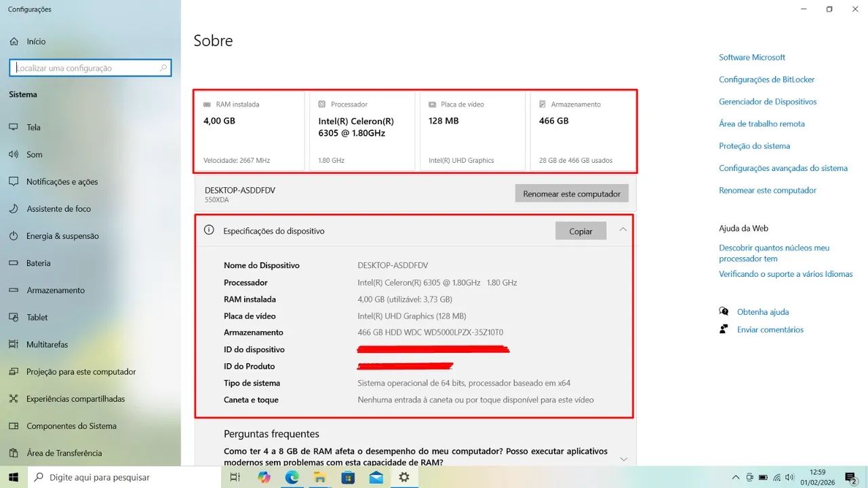The width and height of the screenshot is (868, 488).
Task: Click the Renomear este computador button
Action: pos(572,193)
